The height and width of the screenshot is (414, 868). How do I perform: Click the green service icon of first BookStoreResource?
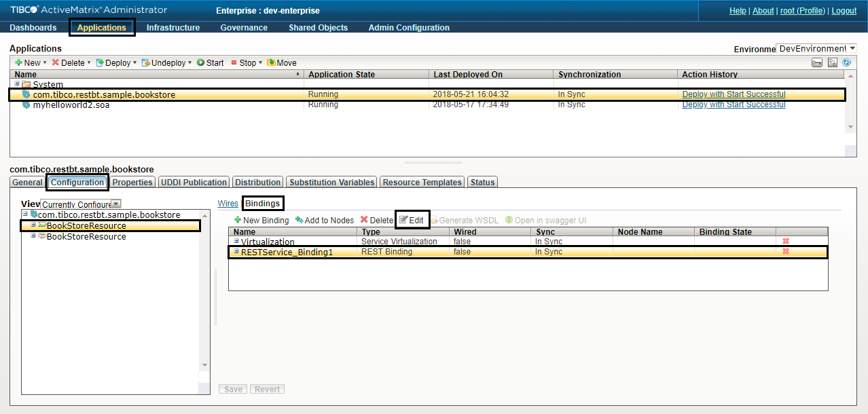tap(41, 225)
